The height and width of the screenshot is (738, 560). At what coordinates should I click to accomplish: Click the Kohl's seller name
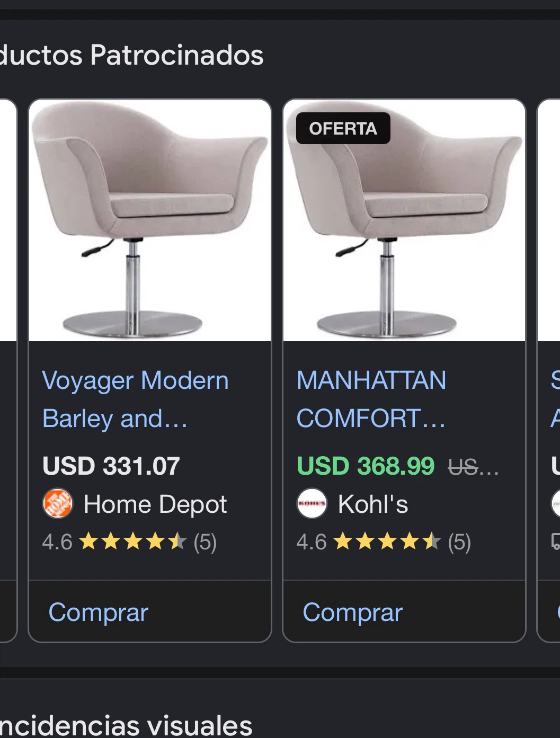(373, 504)
